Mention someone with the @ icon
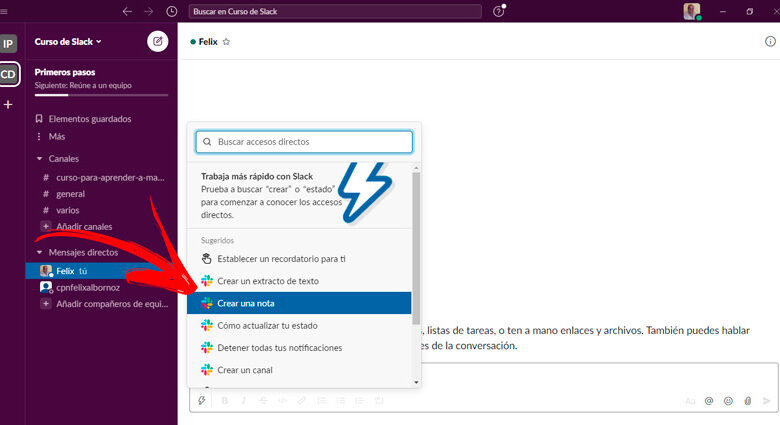The height and width of the screenshot is (425, 780). [709, 401]
